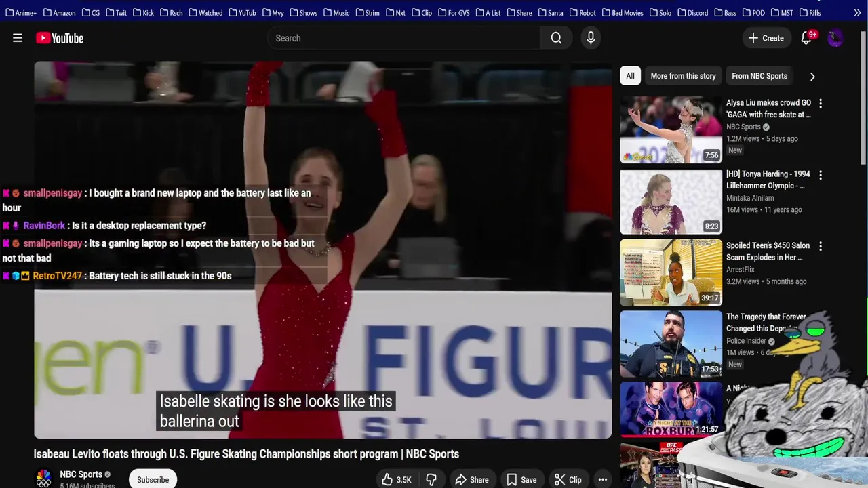
Task: Open the Twit bookmark folder
Action: pos(116,12)
